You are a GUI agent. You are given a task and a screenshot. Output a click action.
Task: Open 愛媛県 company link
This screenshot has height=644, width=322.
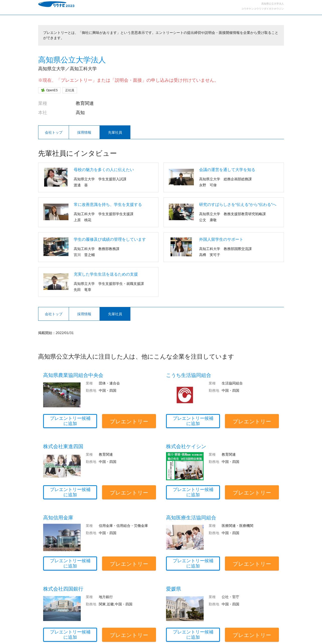point(174,589)
